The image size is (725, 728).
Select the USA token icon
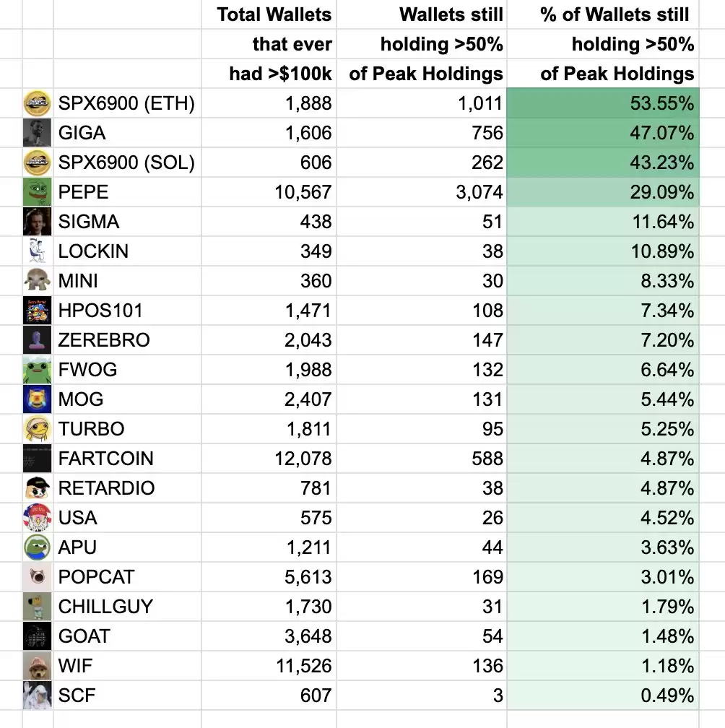click(37, 518)
